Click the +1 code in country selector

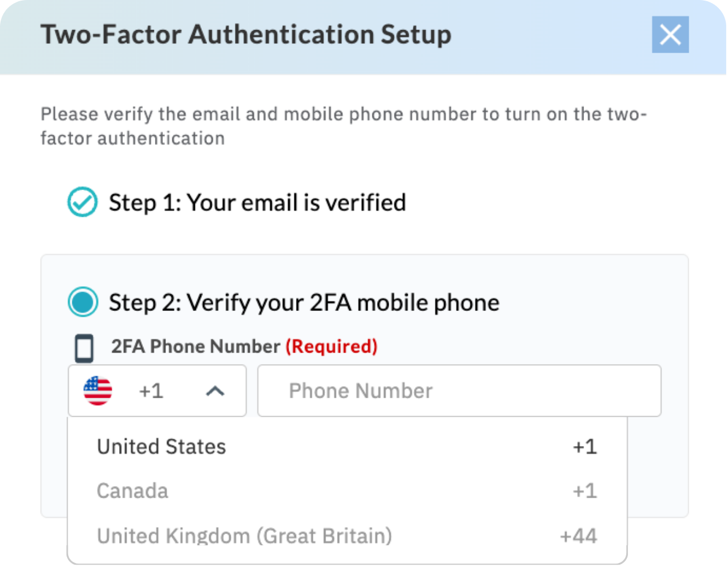coord(151,391)
